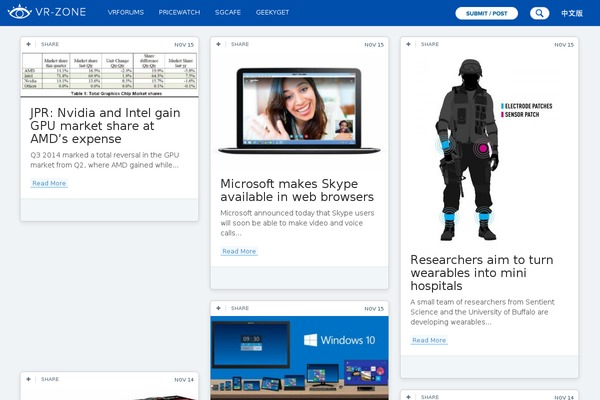Screen dimensions: 600x400
Task: Open headline Researchers aim to turn wearables
Action: coord(482,273)
